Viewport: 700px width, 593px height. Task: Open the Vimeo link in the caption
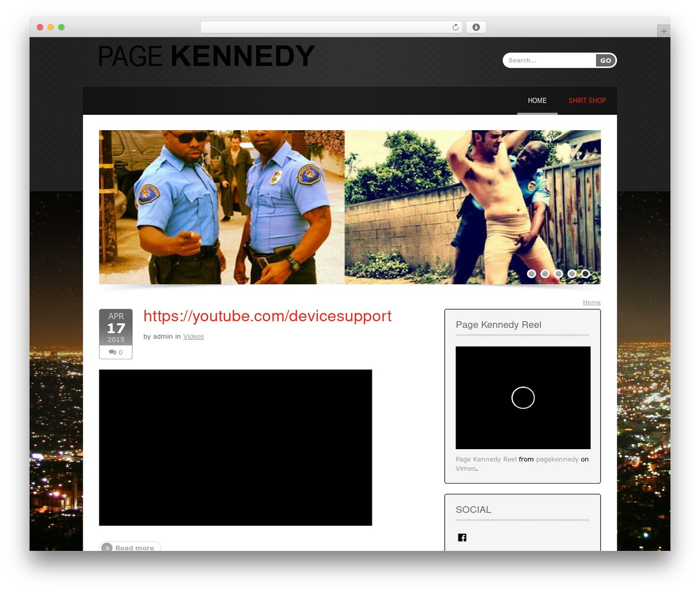point(466,469)
